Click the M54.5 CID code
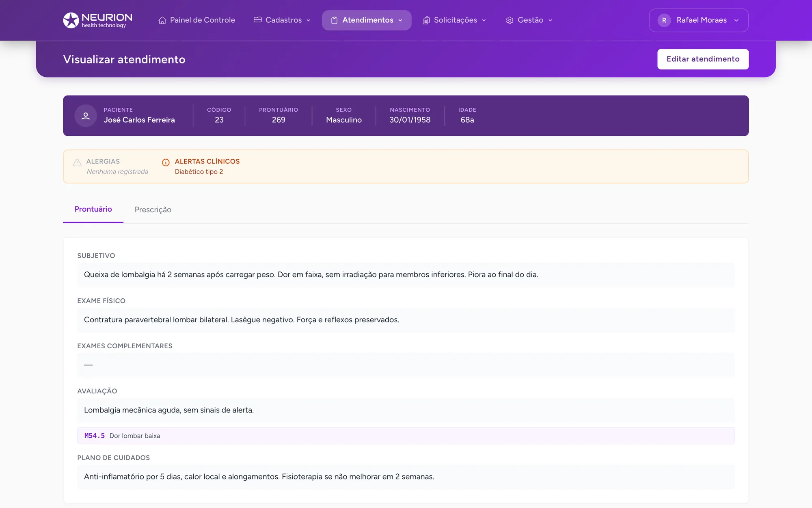 [95, 436]
